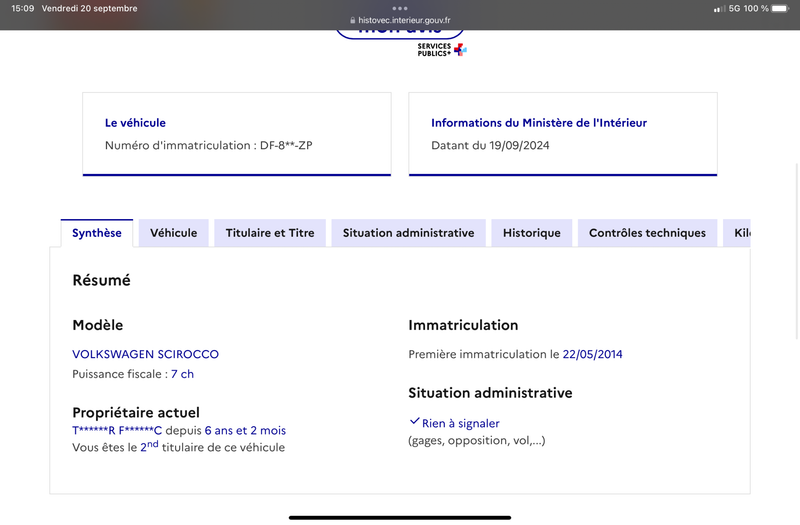Open the Titulaire et Titre tab
Image resolution: width=800 pixels, height=525 pixels.
(270, 233)
